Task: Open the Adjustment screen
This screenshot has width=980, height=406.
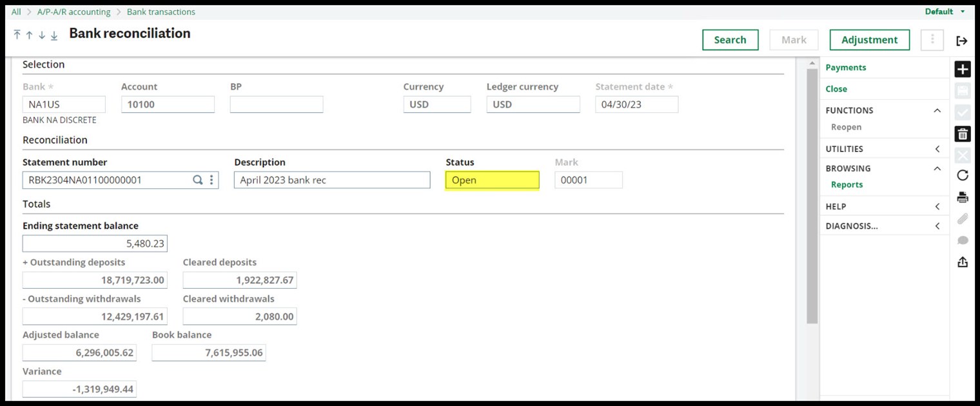Action: [x=869, y=39]
